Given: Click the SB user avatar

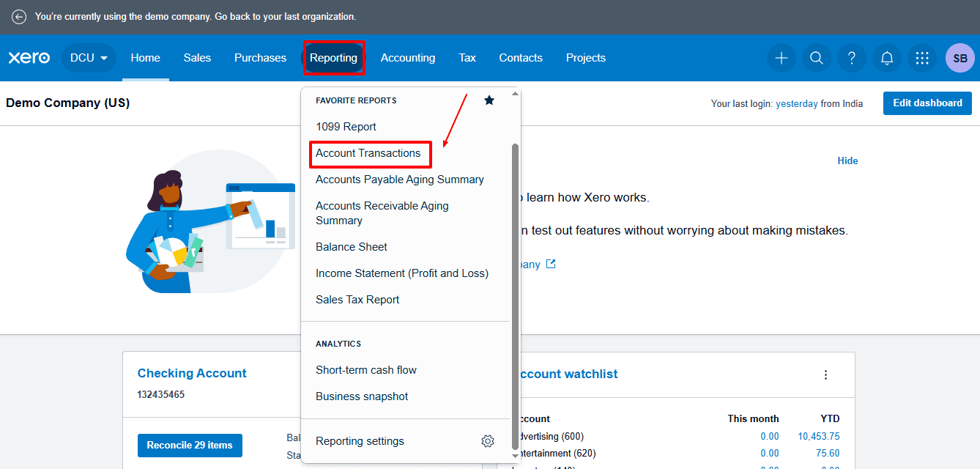Looking at the screenshot, I should pyautogui.click(x=959, y=58).
